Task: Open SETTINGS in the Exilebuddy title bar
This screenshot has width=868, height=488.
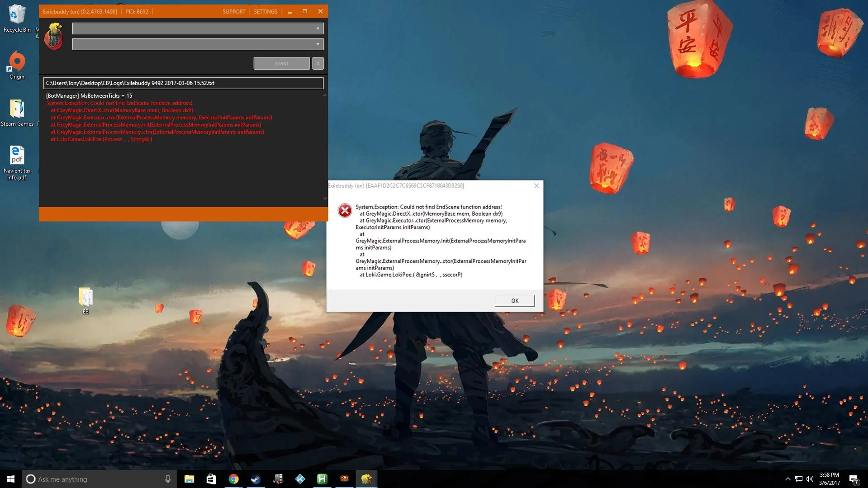Action: (266, 11)
